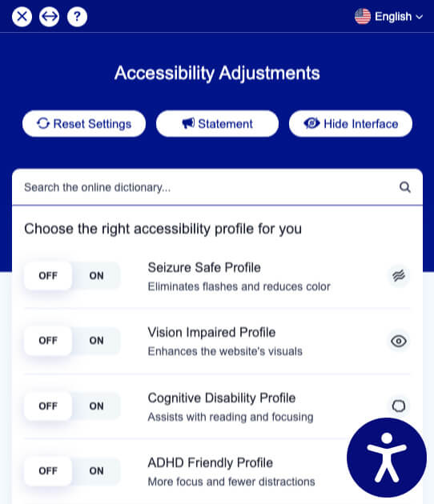
Task: Open the accessibility Statement
Action: [217, 124]
